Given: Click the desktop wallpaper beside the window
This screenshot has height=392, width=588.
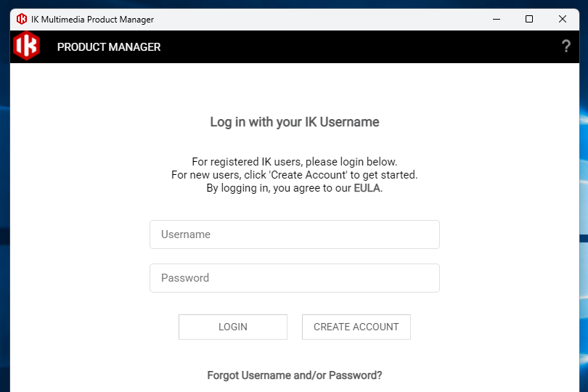Looking at the screenshot, I should click(x=584, y=218).
